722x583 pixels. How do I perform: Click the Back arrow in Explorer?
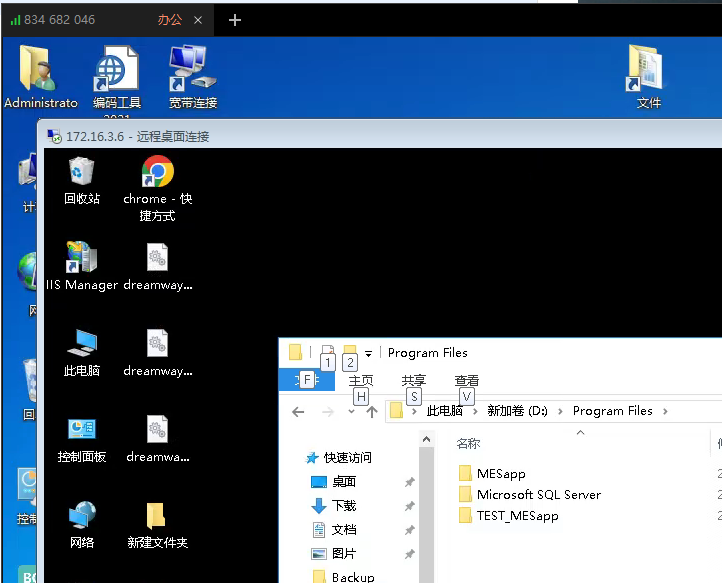[x=298, y=411]
